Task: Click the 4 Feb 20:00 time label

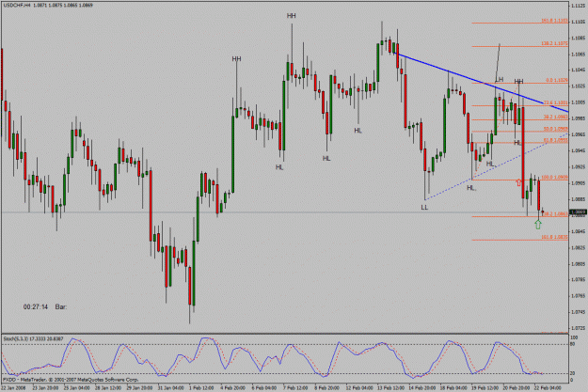Action: [233, 388]
